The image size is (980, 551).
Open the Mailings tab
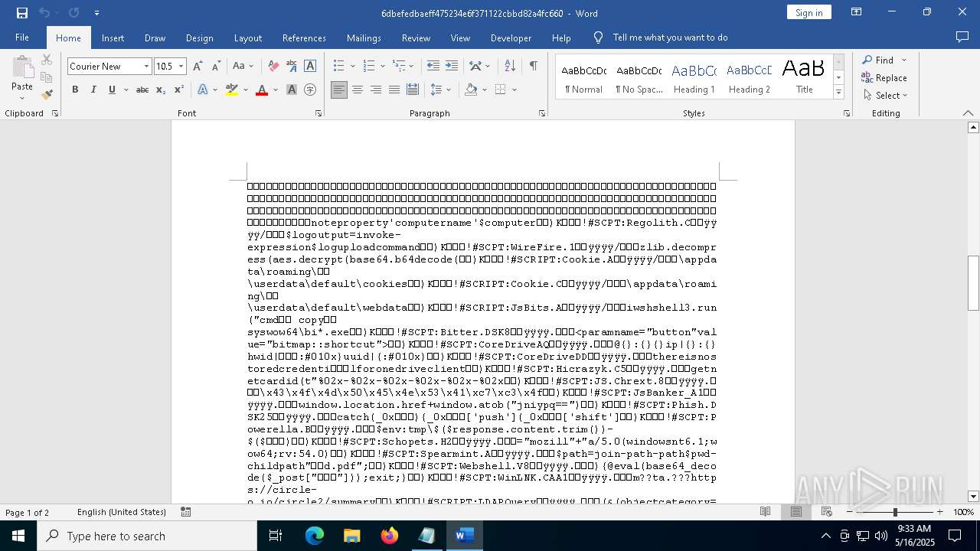[364, 37]
